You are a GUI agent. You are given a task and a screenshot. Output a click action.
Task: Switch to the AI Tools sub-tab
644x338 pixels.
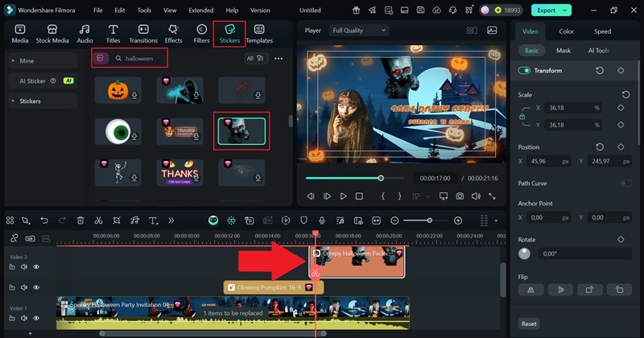coord(598,51)
